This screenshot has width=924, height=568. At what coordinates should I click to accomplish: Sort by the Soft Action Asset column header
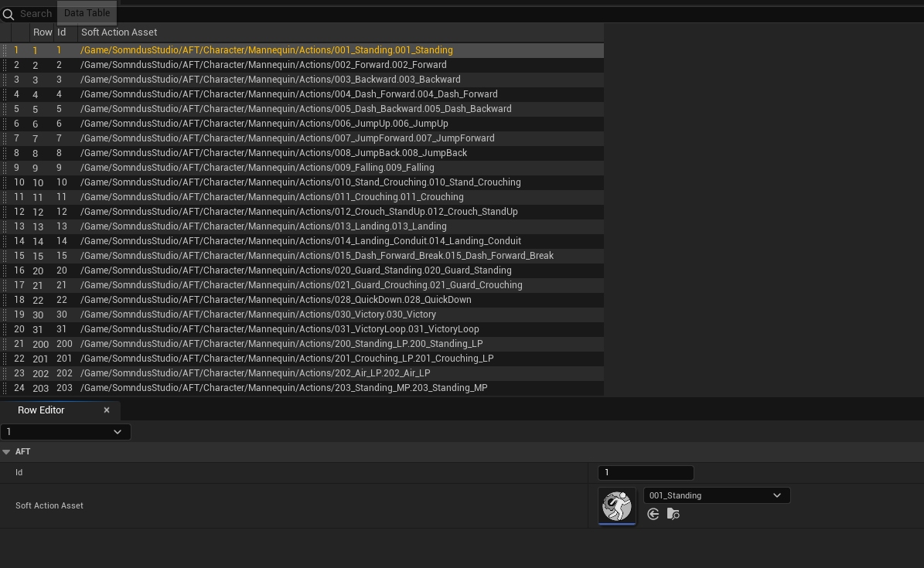coord(119,32)
